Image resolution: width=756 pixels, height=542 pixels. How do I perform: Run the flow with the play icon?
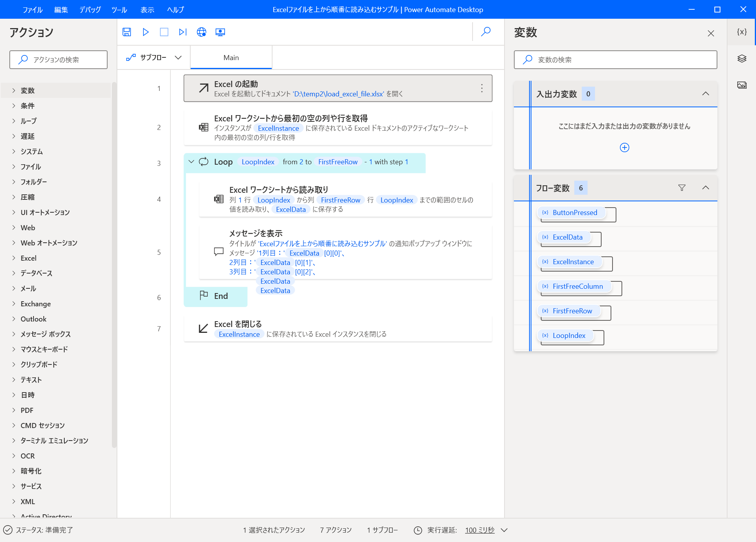[145, 32]
